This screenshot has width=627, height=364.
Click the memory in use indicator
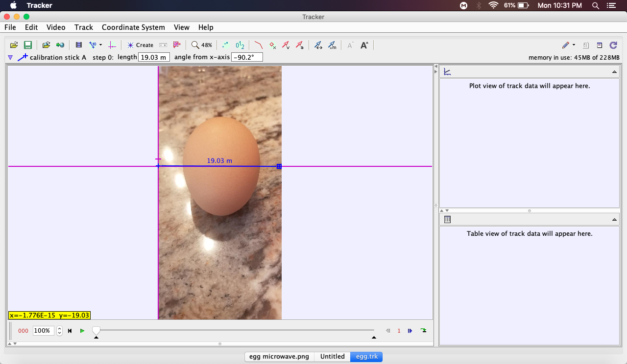(x=574, y=58)
